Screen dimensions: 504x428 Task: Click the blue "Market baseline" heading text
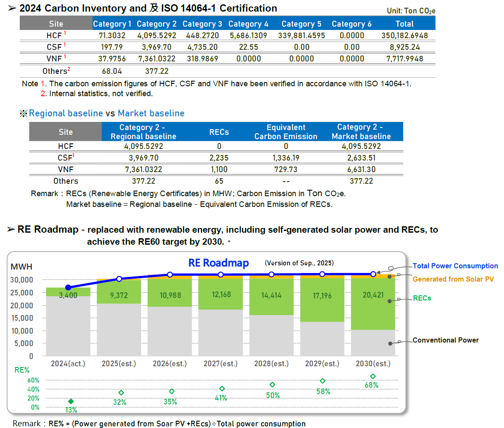tap(151, 113)
